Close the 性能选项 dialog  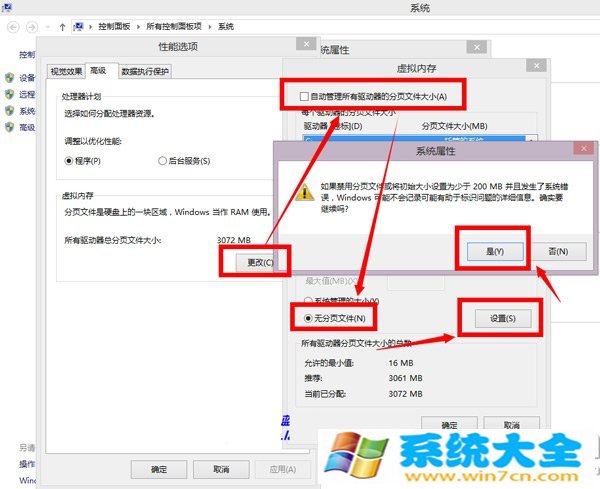click(x=306, y=44)
